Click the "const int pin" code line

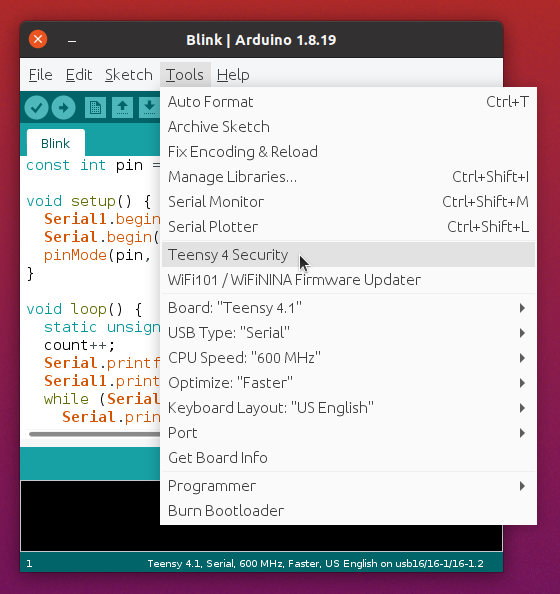[93, 165]
